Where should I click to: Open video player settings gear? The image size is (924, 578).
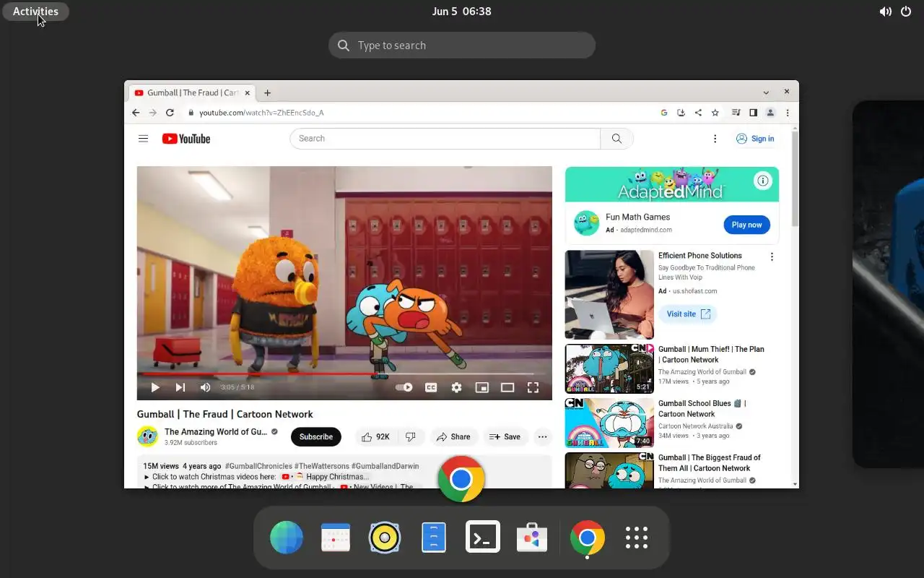pos(456,387)
